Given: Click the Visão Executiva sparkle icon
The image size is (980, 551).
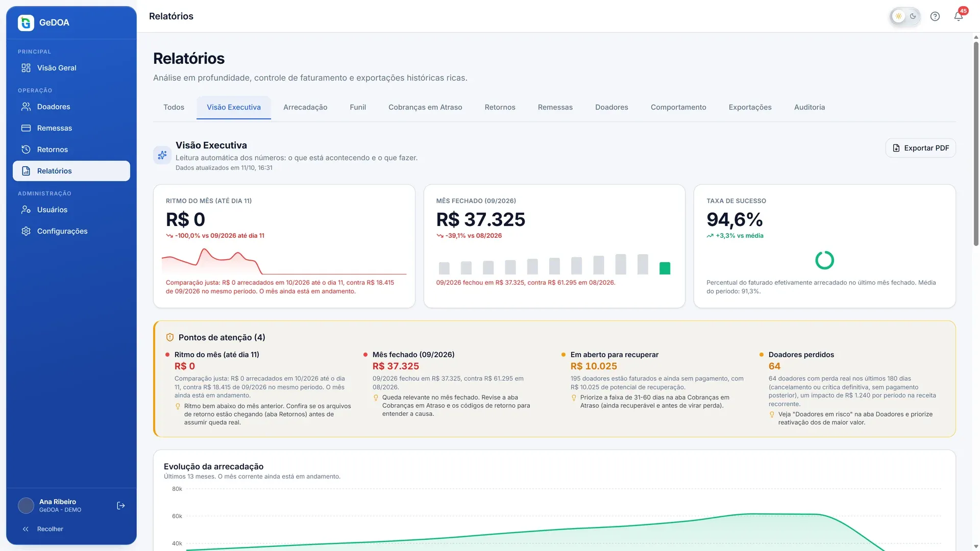Looking at the screenshot, I should [x=162, y=155].
